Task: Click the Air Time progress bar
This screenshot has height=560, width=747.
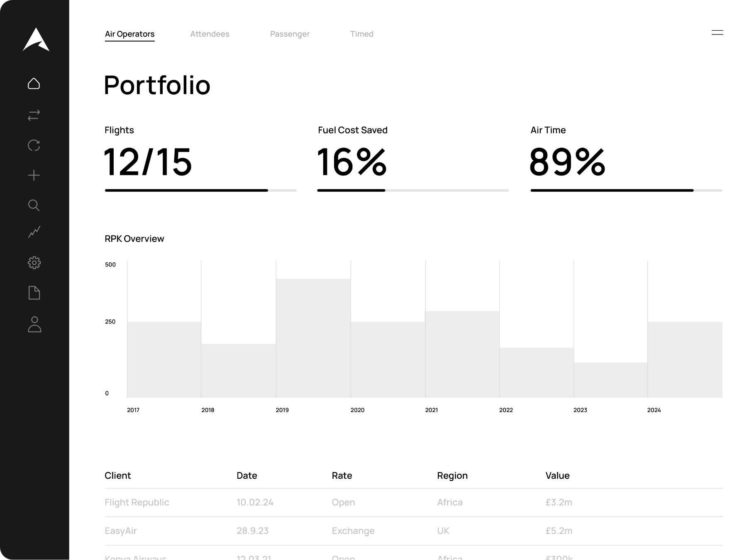Action: pyautogui.click(x=626, y=190)
